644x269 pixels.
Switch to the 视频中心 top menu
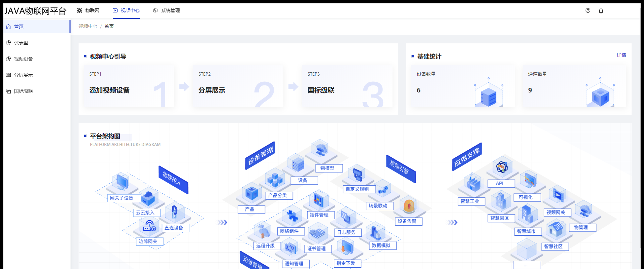click(x=126, y=10)
